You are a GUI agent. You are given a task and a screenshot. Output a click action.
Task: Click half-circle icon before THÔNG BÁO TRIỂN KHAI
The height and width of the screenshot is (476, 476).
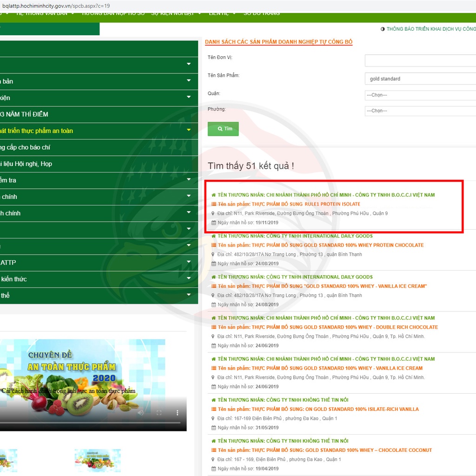[383, 29]
